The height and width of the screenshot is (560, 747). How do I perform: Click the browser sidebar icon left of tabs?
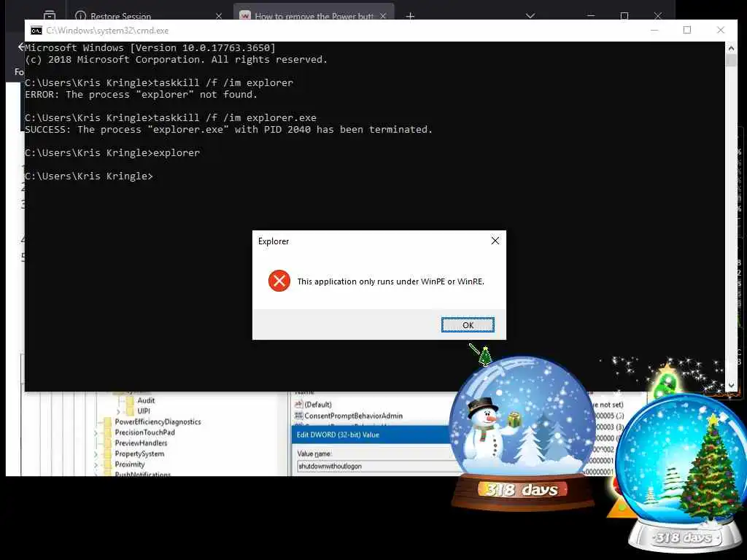click(x=49, y=15)
